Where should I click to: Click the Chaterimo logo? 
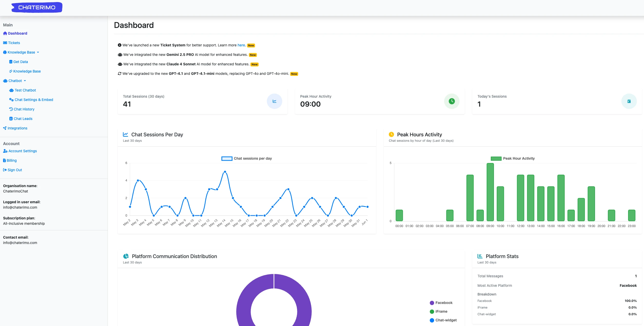[x=37, y=7]
